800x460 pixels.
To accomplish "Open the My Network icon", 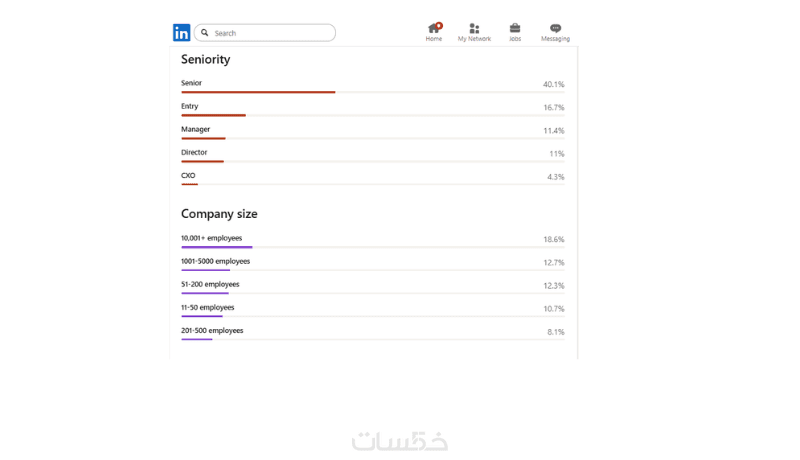I will click(x=474, y=29).
